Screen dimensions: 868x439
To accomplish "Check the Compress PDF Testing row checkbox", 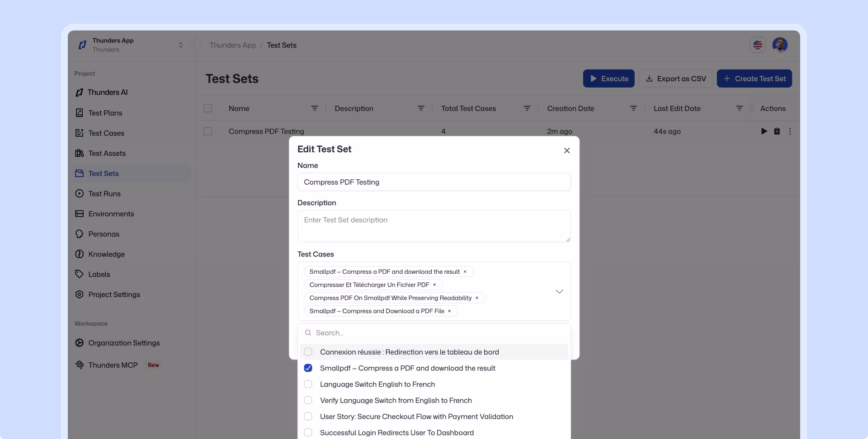I will [208, 131].
